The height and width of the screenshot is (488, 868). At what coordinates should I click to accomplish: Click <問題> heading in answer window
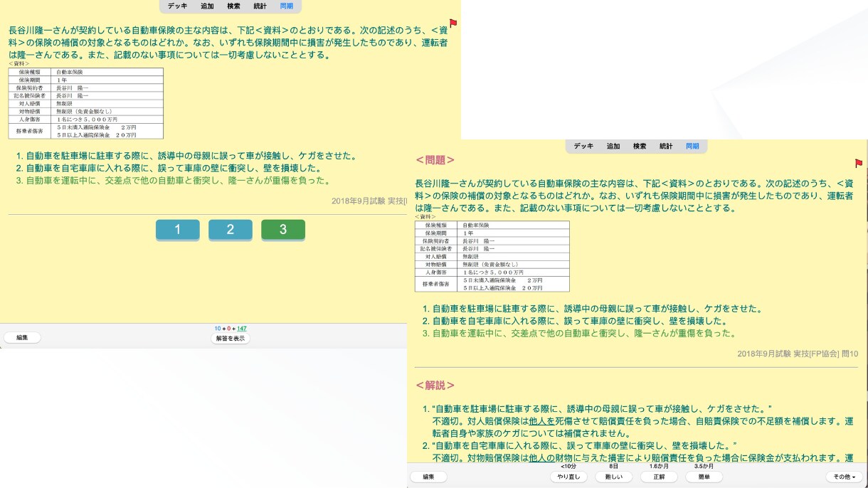(435, 161)
